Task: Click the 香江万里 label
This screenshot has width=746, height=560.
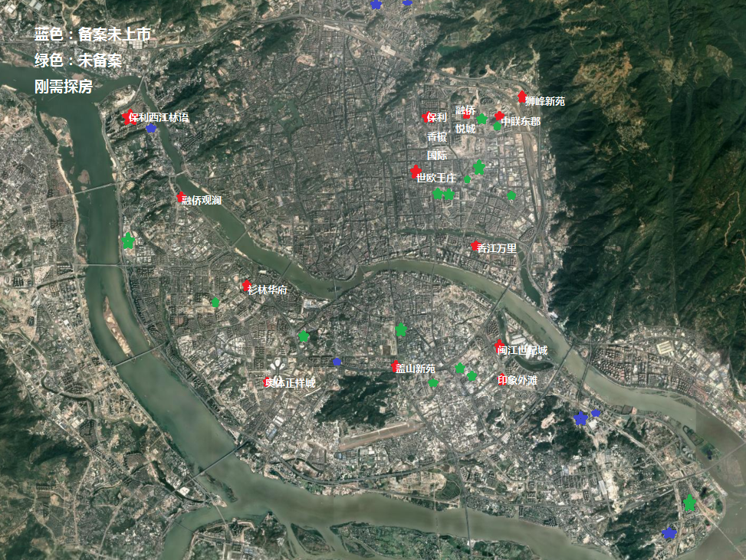Action: tap(497, 248)
